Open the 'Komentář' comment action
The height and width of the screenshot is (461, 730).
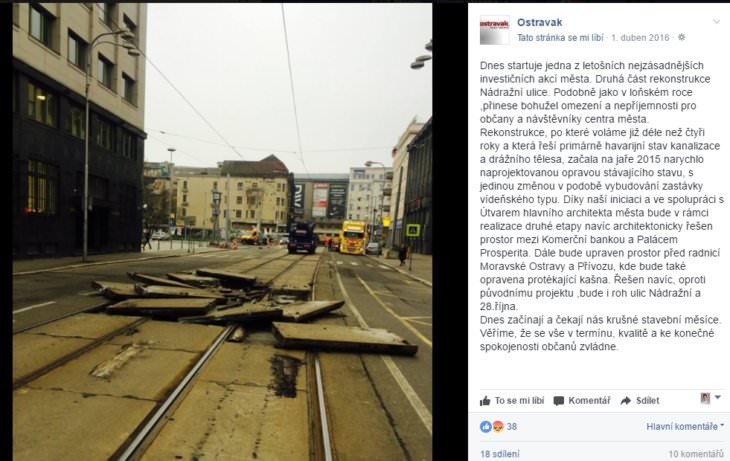click(x=582, y=400)
